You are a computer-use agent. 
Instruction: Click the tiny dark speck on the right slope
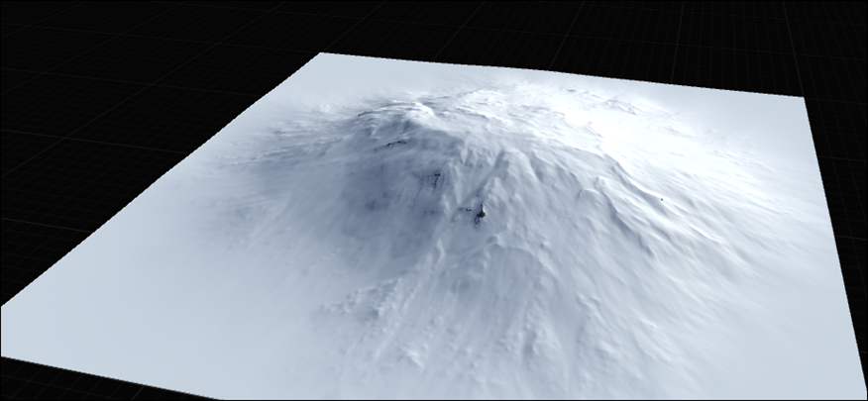click(x=662, y=199)
